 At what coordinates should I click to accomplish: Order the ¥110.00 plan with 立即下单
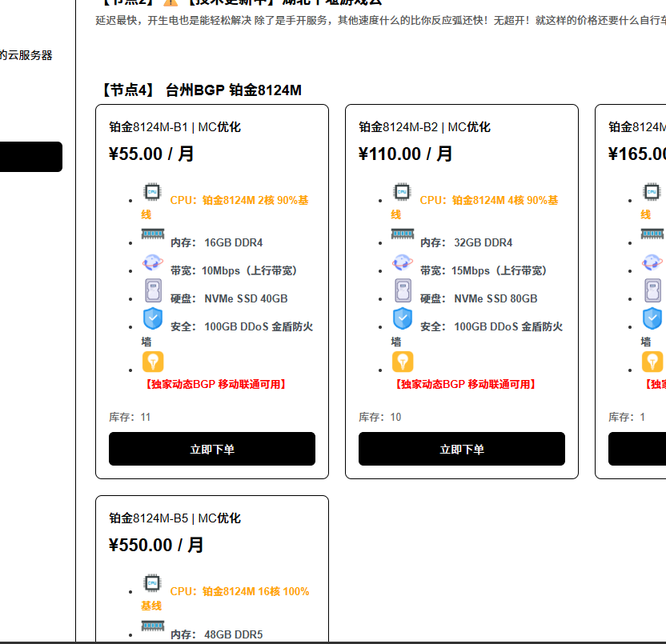pos(462,449)
